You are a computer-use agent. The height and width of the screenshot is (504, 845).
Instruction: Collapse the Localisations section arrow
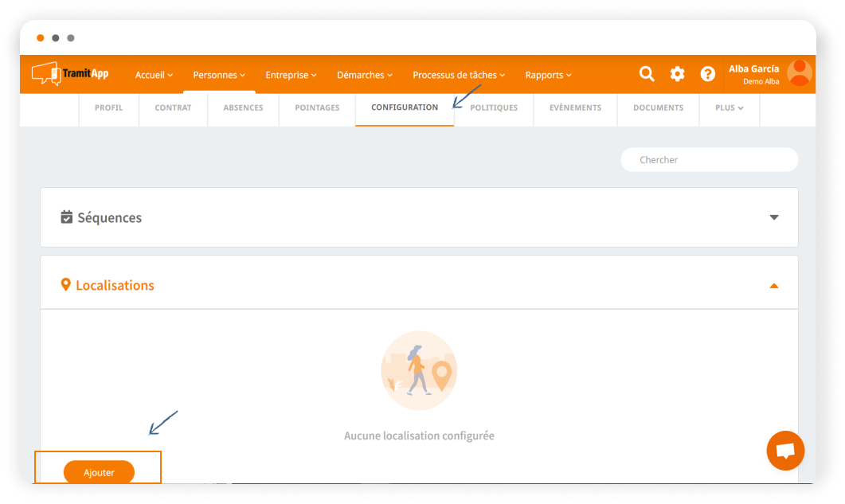(773, 286)
